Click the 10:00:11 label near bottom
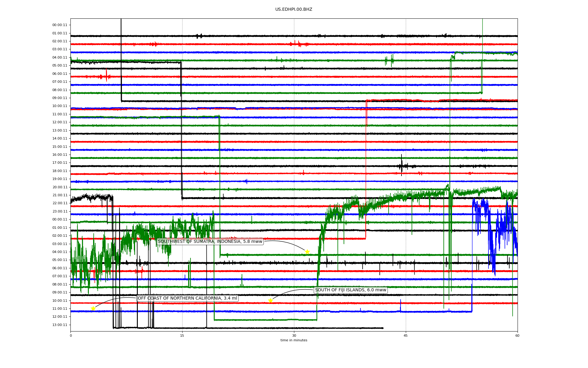 [60, 301]
